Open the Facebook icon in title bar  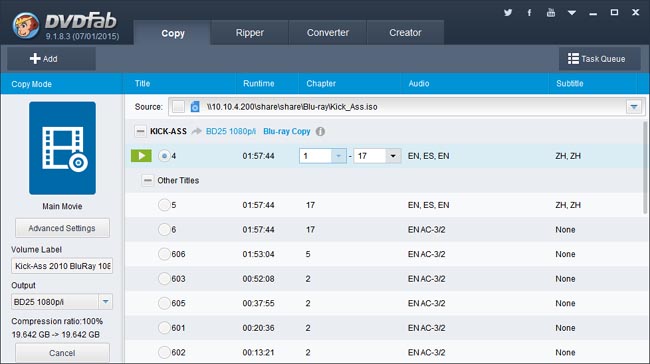coord(529,12)
